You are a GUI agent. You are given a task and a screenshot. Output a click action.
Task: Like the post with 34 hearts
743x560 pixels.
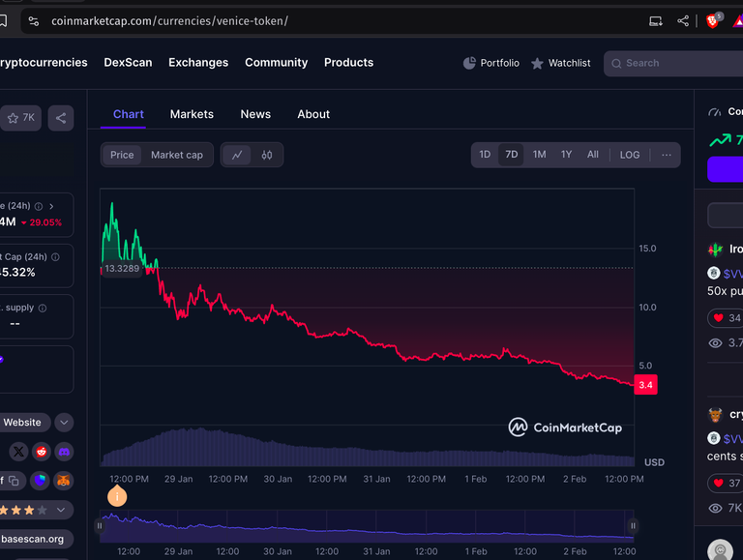click(x=719, y=318)
